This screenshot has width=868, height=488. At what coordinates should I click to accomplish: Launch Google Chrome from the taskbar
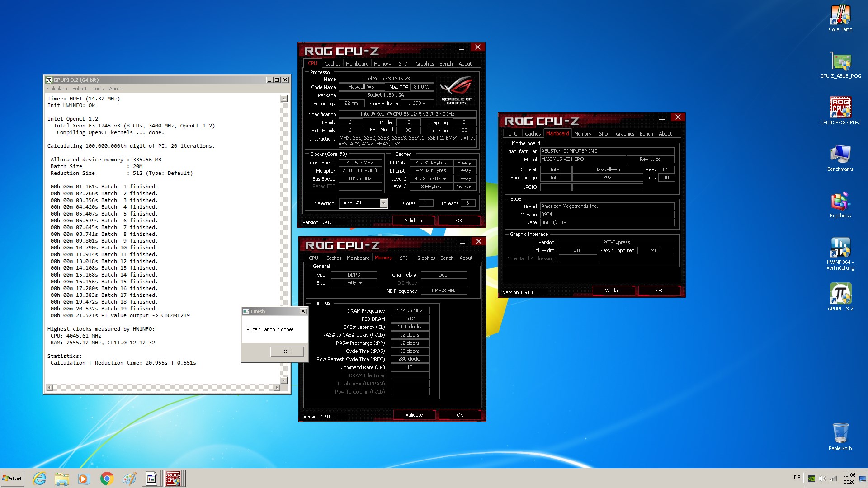click(x=107, y=479)
